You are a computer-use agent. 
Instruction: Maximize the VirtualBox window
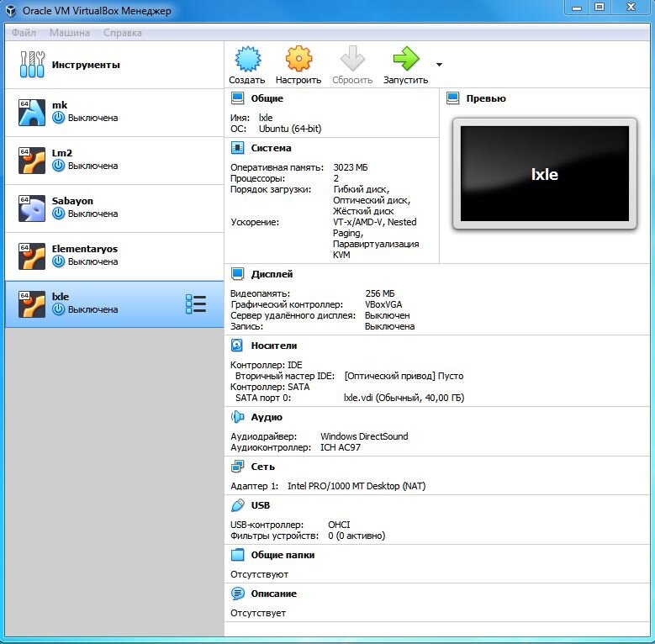(600, 7)
